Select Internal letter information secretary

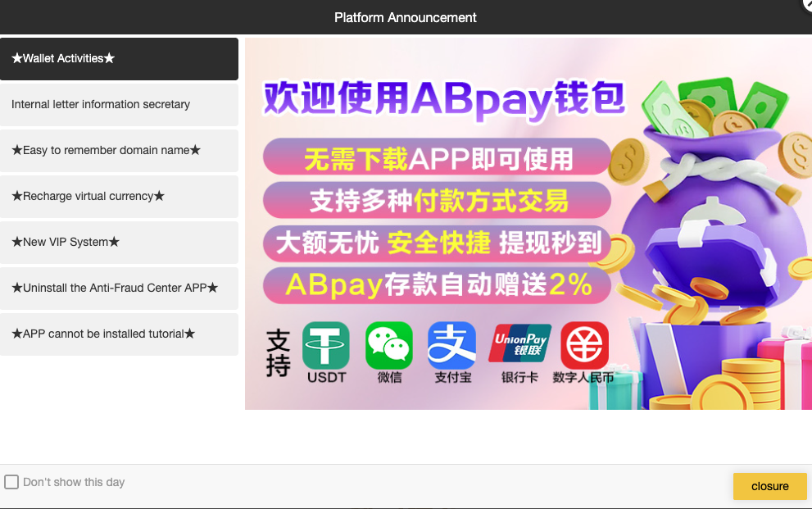point(119,105)
